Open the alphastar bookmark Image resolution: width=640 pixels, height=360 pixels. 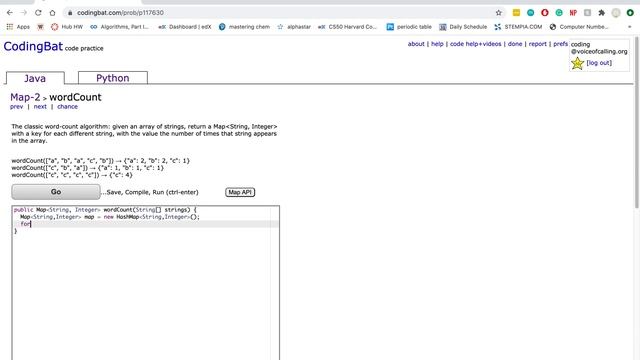click(x=293, y=27)
